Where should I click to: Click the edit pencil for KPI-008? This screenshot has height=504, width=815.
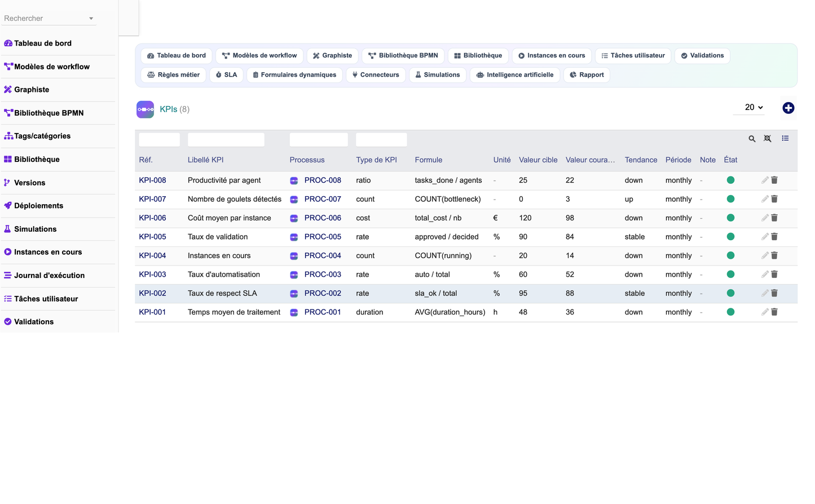765,180
